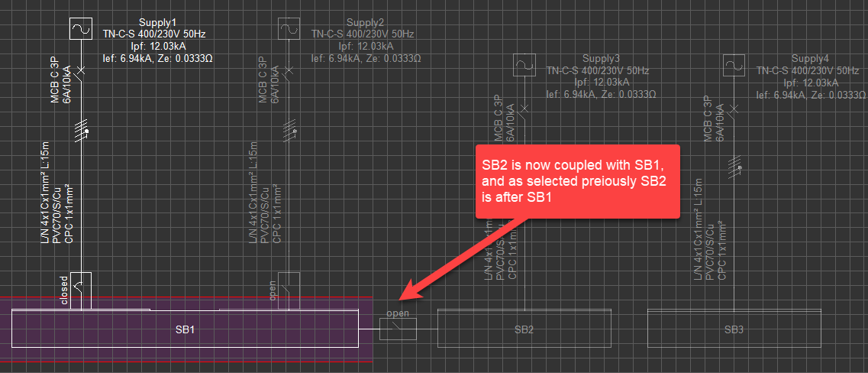868x373 pixels.
Task: Click the MCB breaker symbol under Supply4
Action: [x=734, y=112]
